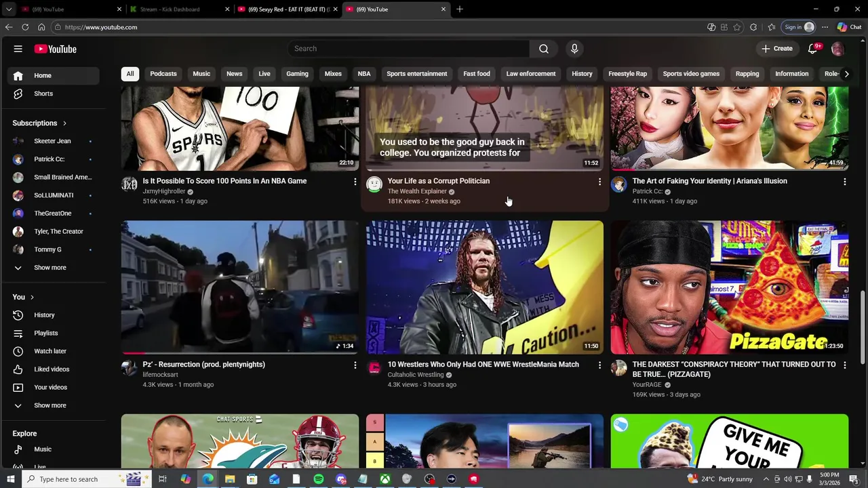868x488 pixels.
Task: Activate voice search microphone
Action: [574, 49]
